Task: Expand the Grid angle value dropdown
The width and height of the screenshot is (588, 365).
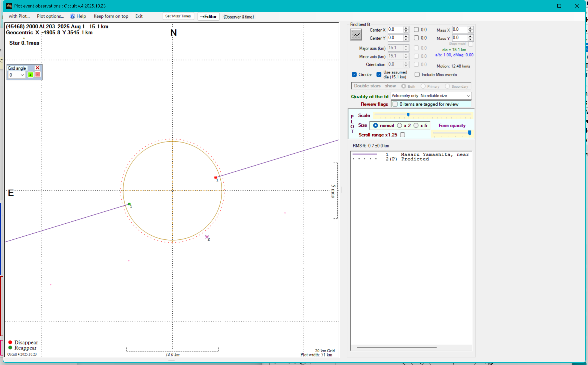Action: (x=22, y=75)
